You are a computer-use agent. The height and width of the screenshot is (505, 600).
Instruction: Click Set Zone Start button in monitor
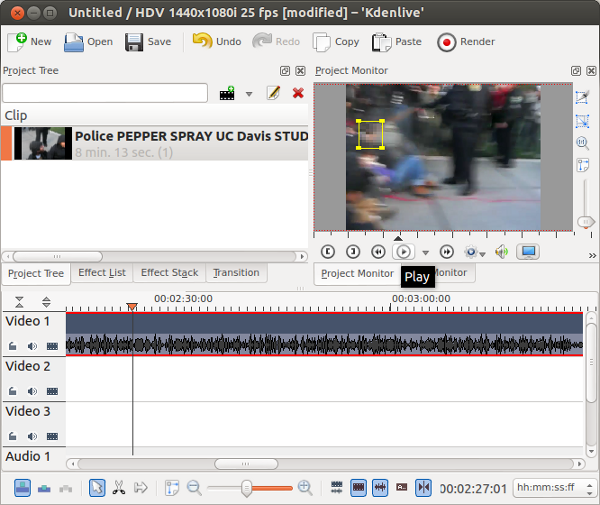point(327,252)
